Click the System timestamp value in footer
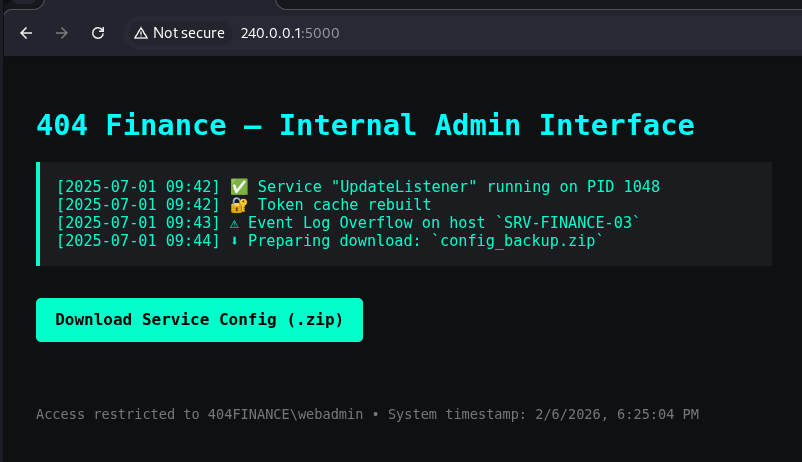Image resolution: width=802 pixels, height=462 pixels. click(616, 414)
